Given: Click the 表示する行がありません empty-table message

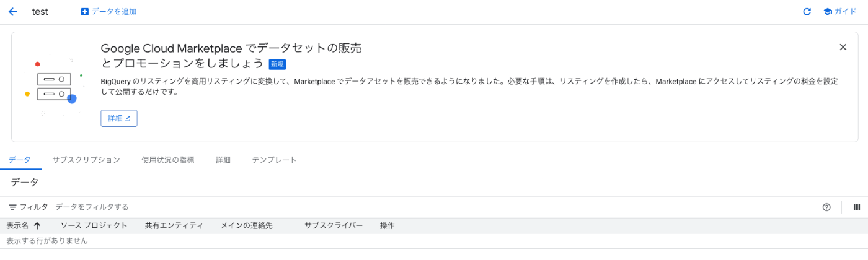Looking at the screenshot, I should (x=47, y=240).
